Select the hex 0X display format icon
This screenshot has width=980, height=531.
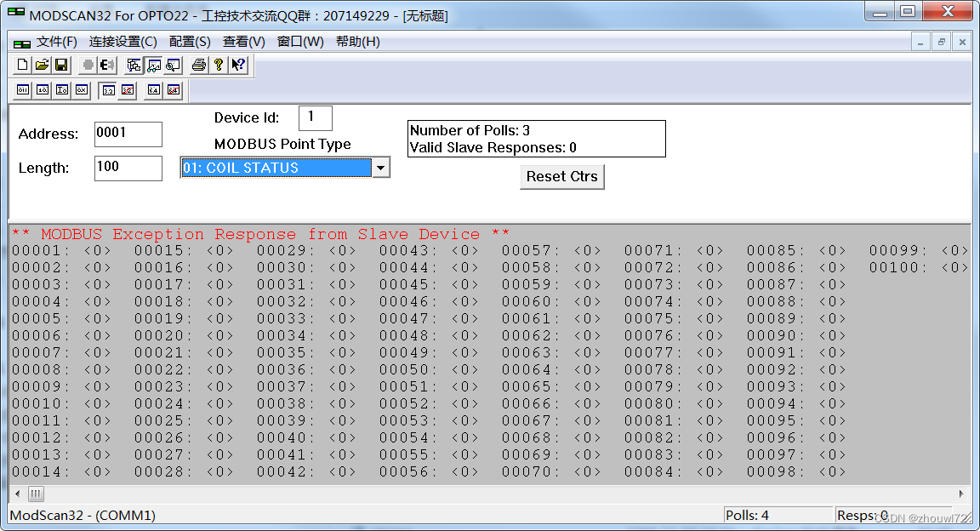pyautogui.click(x=82, y=90)
